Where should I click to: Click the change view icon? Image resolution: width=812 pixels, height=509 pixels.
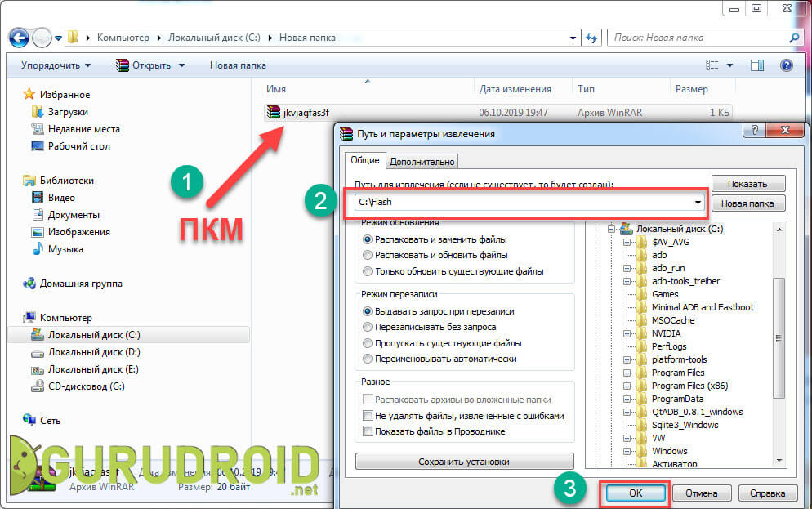coord(712,65)
